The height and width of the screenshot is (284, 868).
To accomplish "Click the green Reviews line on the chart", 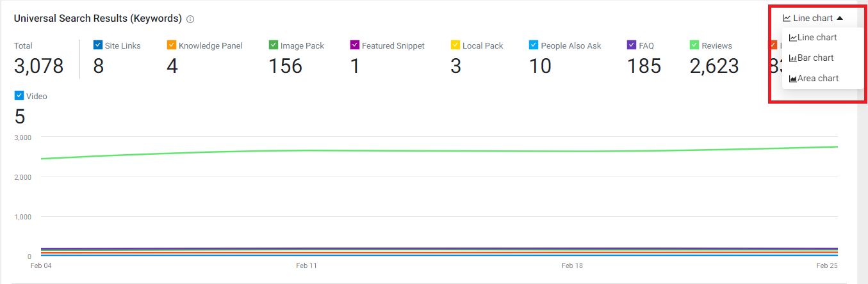I will click(x=439, y=151).
